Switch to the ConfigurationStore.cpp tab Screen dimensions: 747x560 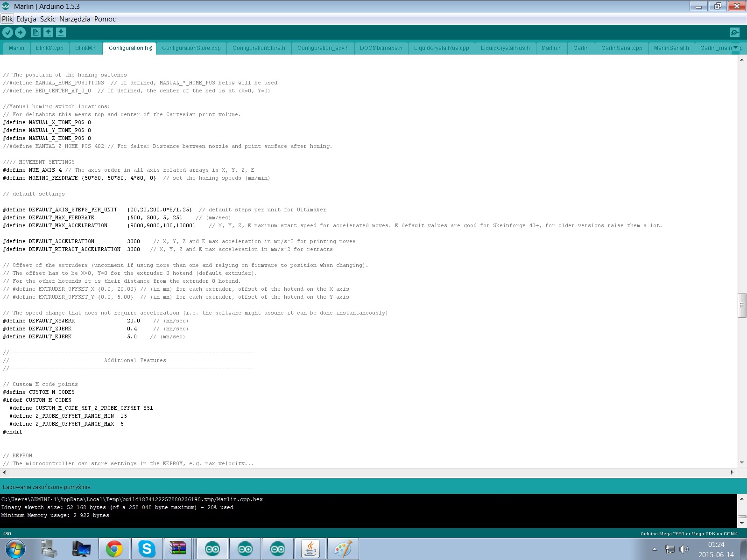191,48
